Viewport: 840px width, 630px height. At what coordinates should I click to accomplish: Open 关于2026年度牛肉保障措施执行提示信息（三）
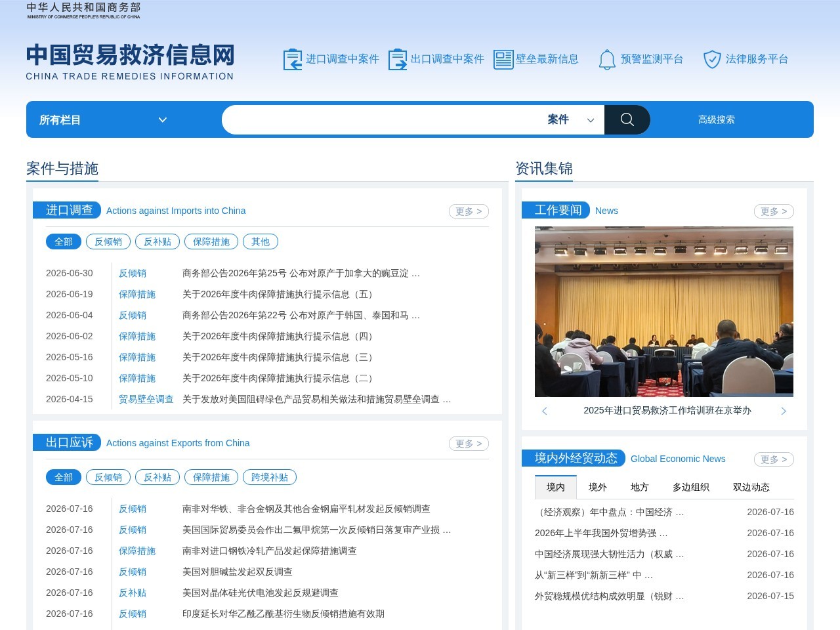[280, 357]
